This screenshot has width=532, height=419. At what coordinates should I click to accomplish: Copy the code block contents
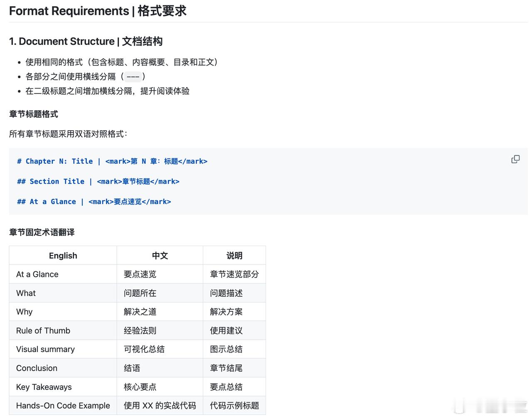pyautogui.click(x=515, y=159)
